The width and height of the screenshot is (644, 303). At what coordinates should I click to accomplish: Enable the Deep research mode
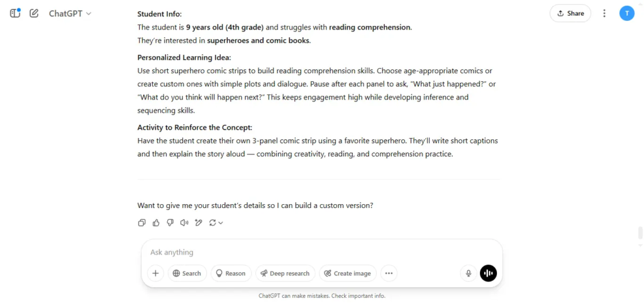[x=285, y=273]
